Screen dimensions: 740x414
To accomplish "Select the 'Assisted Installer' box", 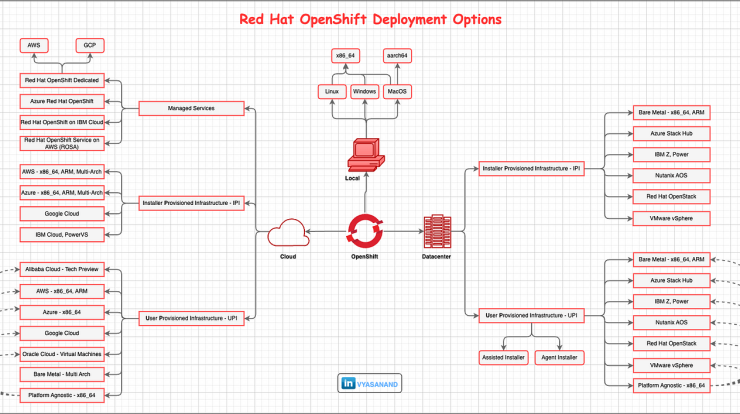I will [504, 358].
